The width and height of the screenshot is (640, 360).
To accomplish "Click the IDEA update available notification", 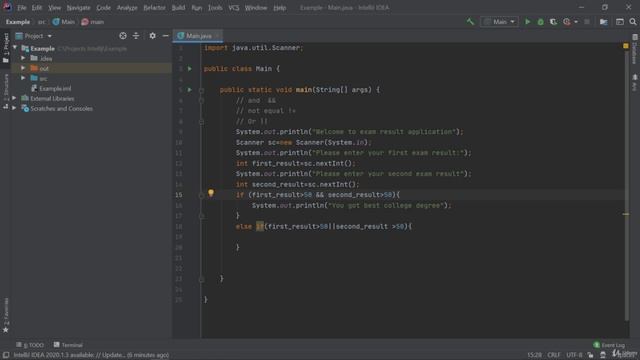I will [x=91, y=355].
